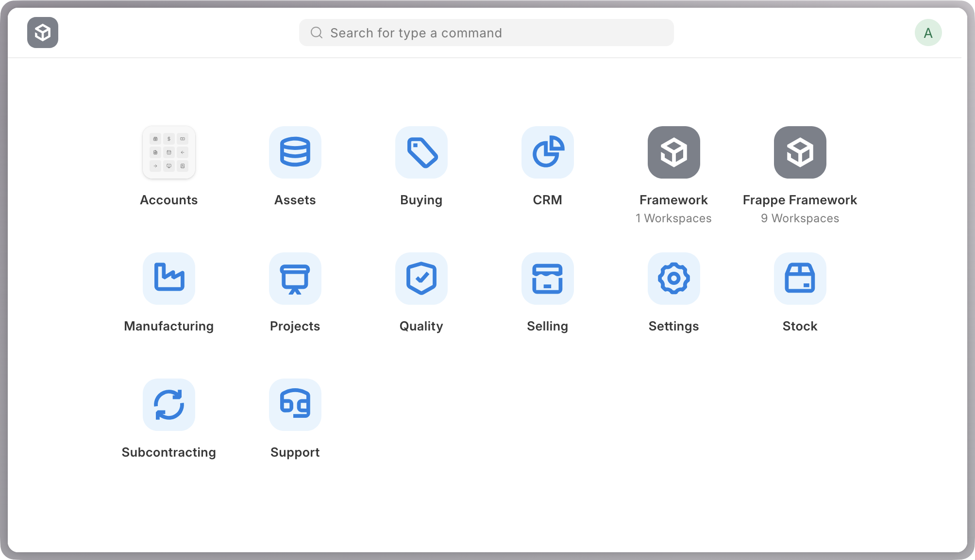Open the Manufacturing factory icon
975x560 pixels.
(x=168, y=279)
